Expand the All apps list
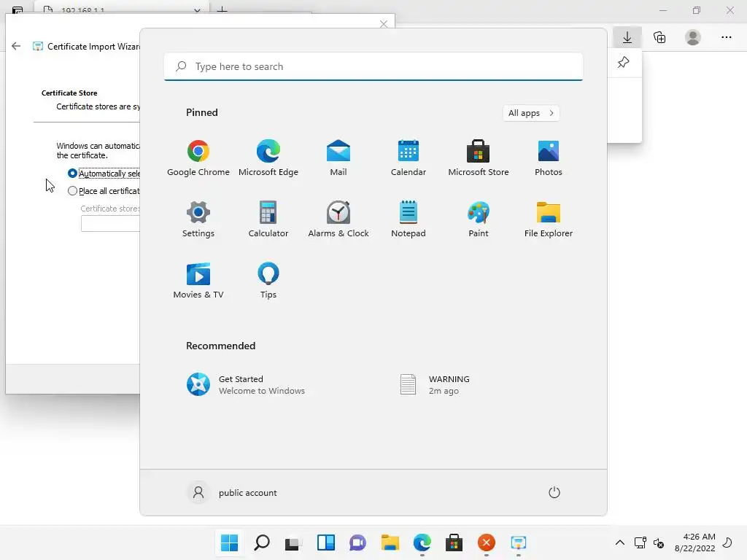747x560 pixels. point(531,113)
